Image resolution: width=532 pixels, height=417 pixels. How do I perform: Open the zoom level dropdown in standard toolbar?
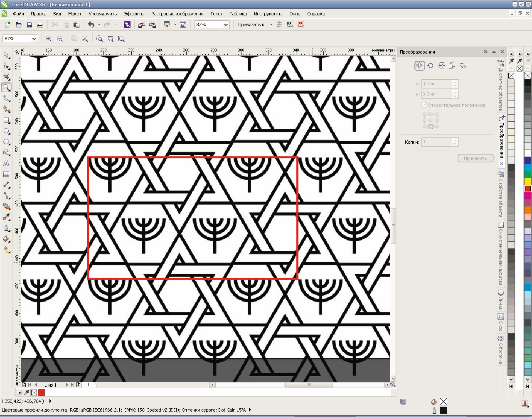pyautogui.click(x=226, y=25)
